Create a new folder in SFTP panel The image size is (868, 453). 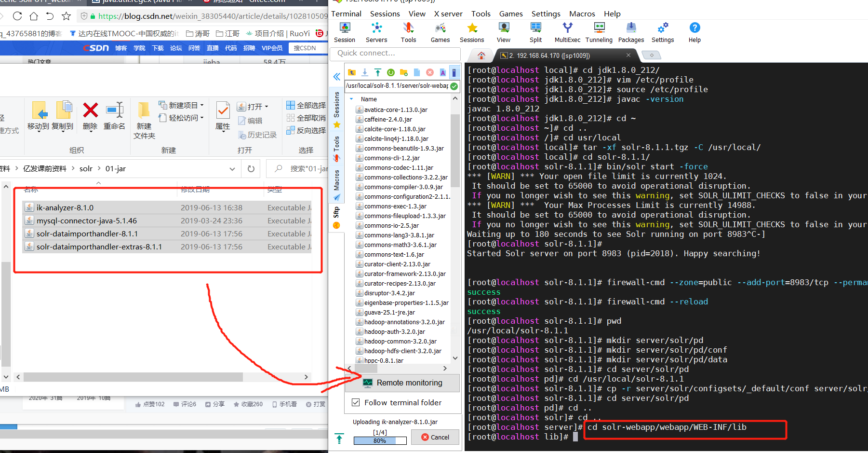click(404, 72)
